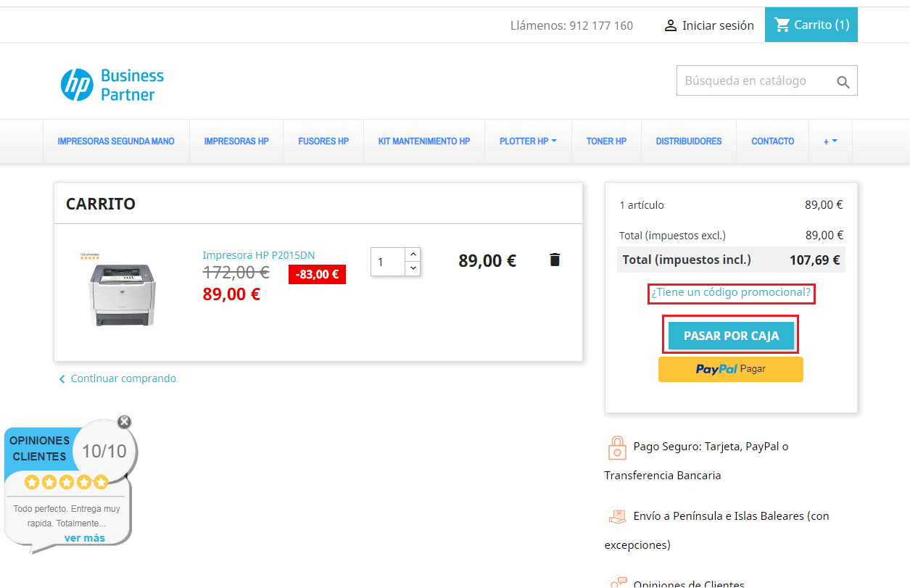The width and height of the screenshot is (910, 588).
Task: Click the black 89,00 € line total
Action: pyautogui.click(x=487, y=260)
